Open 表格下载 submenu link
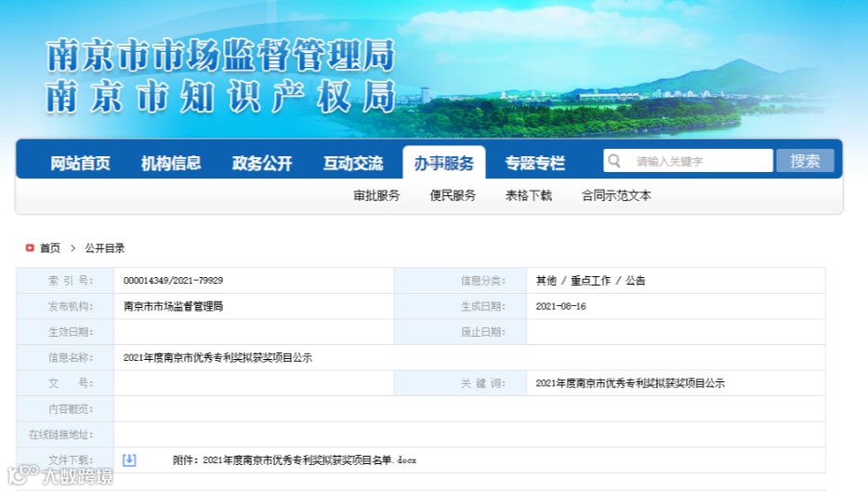 click(529, 195)
